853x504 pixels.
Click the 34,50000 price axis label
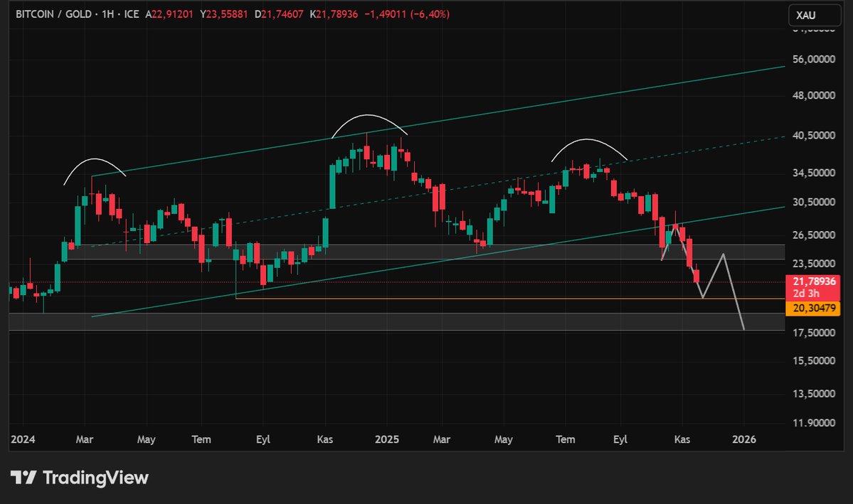[813, 173]
